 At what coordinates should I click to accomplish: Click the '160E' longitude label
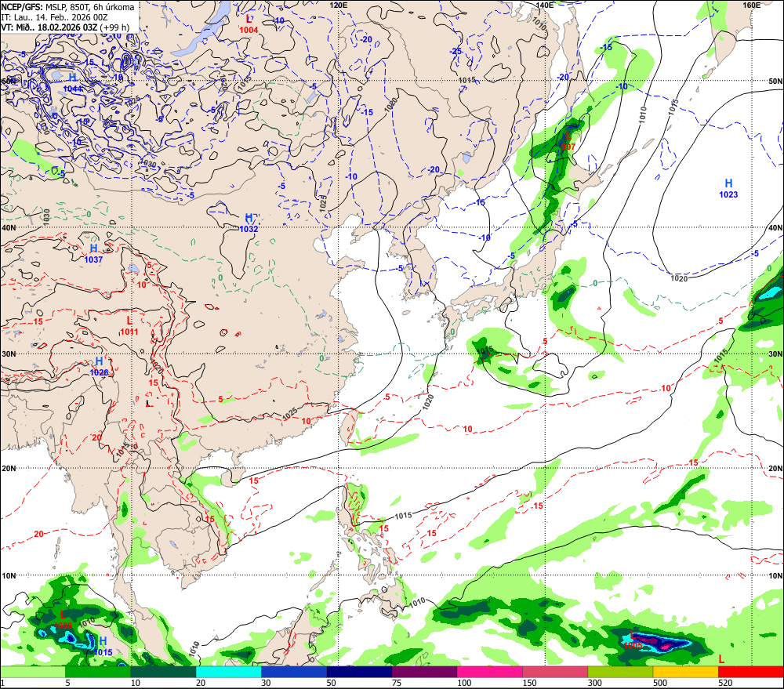[x=752, y=5]
